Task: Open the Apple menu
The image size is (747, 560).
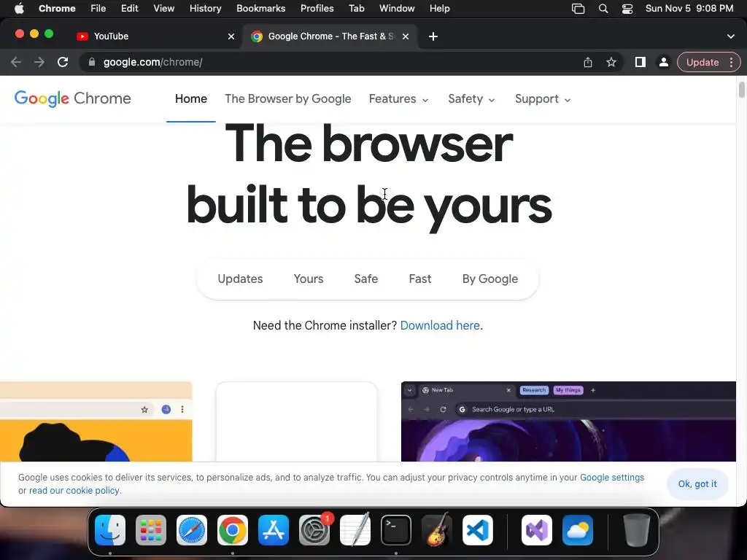Action: (19, 9)
